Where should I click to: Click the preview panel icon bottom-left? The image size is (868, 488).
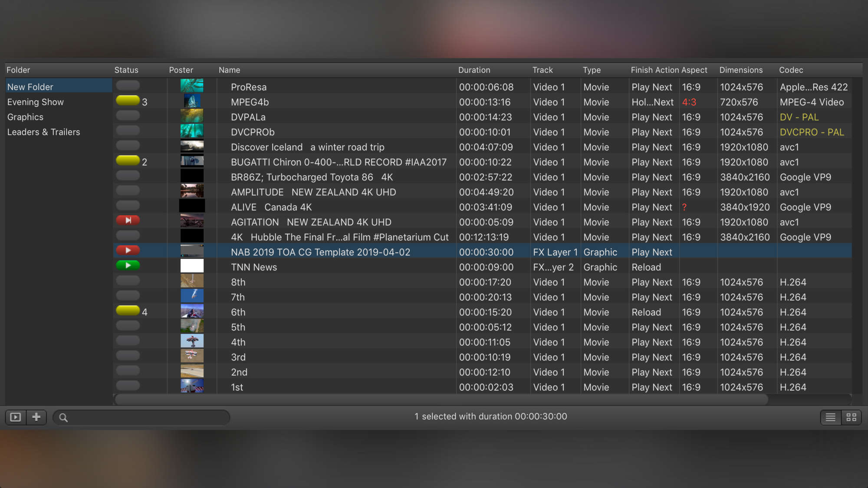pyautogui.click(x=16, y=417)
